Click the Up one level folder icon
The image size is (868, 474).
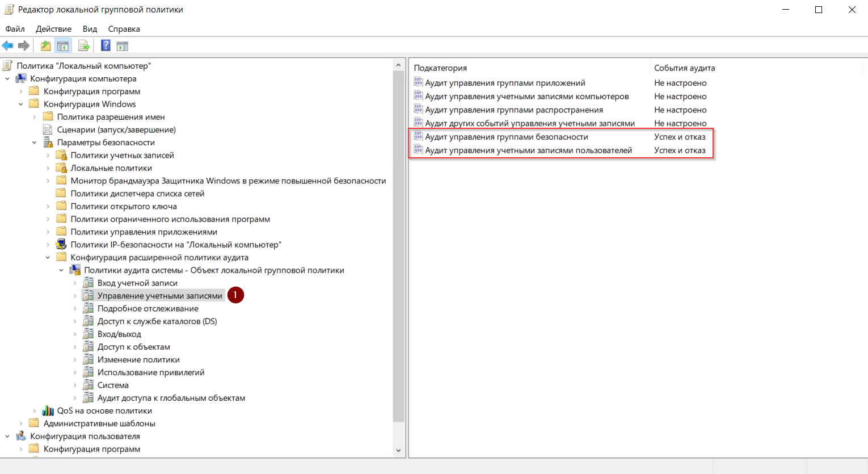[45, 46]
